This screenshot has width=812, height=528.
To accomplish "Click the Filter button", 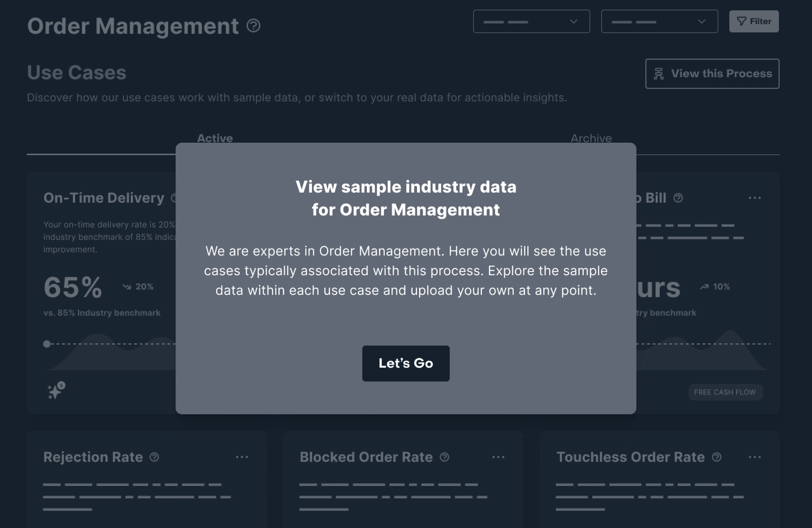I will [754, 21].
